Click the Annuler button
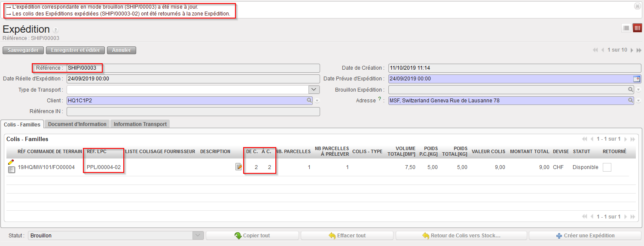 click(x=122, y=50)
